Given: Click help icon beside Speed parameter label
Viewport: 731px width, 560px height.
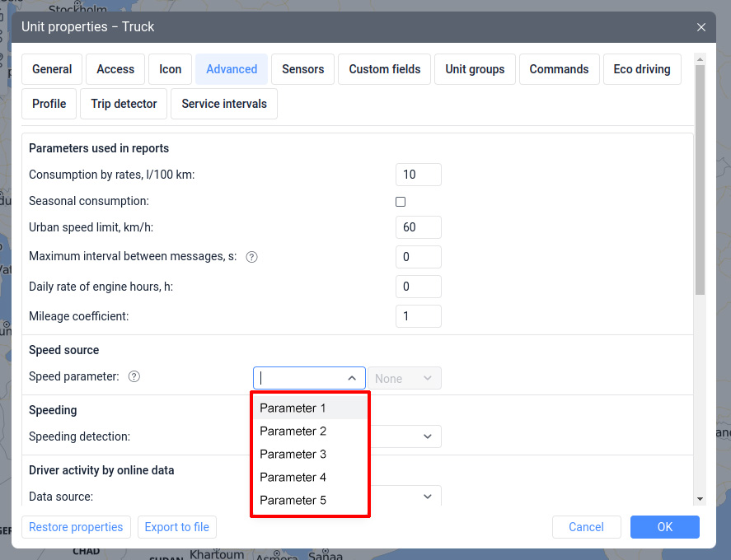Looking at the screenshot, I should coord(134,377).
